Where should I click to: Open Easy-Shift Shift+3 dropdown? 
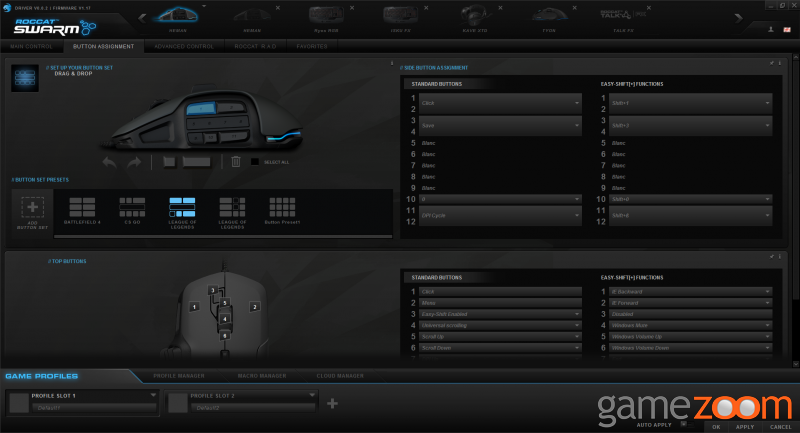coord(690,125)
